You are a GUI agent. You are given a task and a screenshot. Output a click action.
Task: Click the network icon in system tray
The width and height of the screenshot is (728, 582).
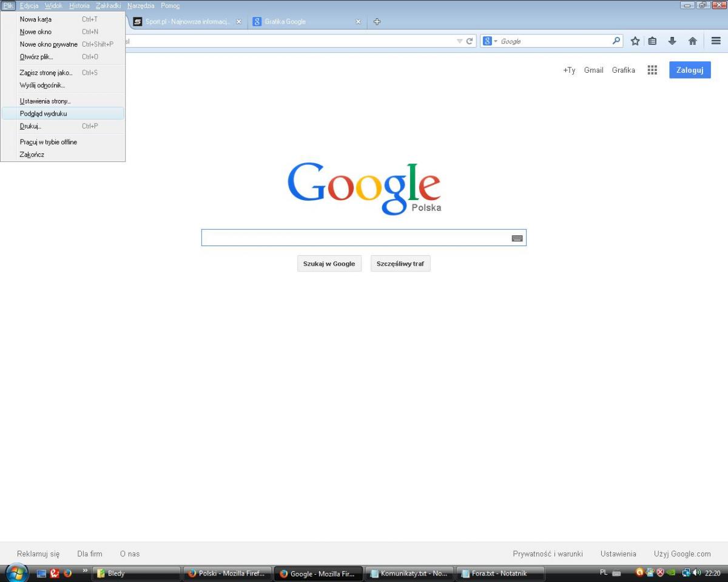[687, 573]
